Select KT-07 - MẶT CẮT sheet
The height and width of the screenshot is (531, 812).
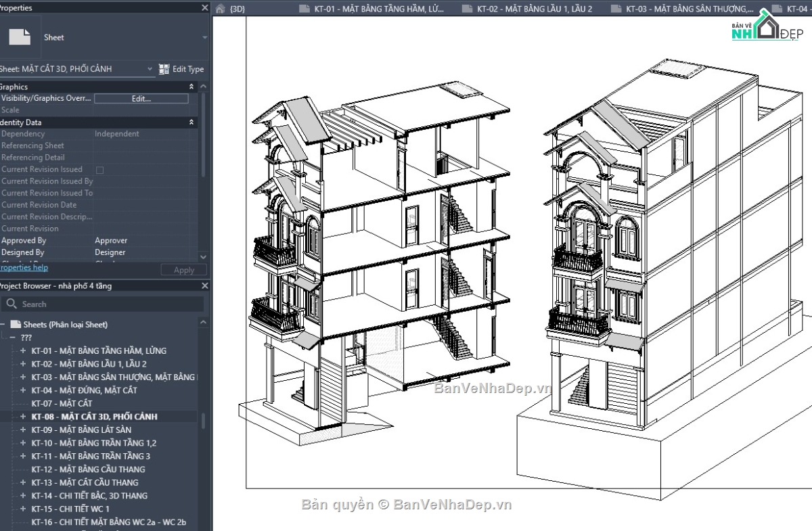[62, 403]
